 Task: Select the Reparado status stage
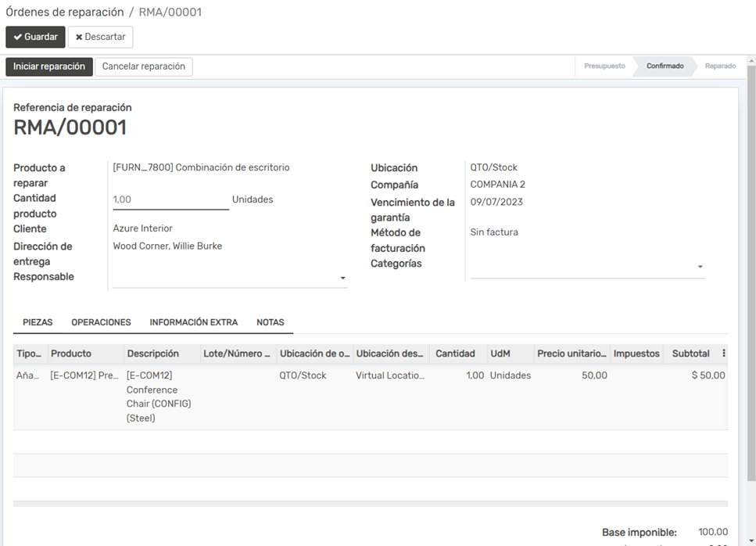[720, 66]
